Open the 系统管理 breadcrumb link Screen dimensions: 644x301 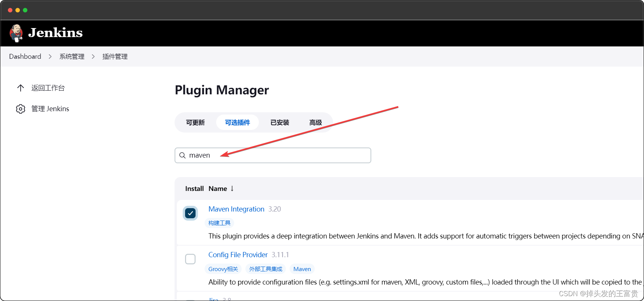click(72, 57)
